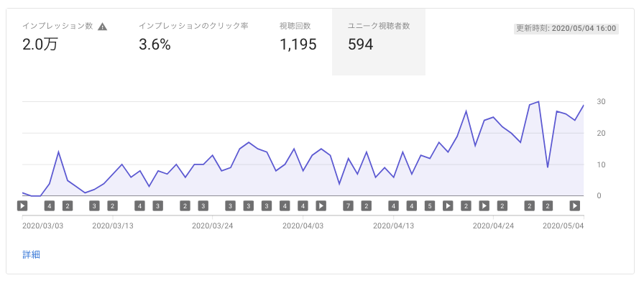This screenshot has height=283, width=644.
Task: Open the 詳細 link
Action: (31, 254)
